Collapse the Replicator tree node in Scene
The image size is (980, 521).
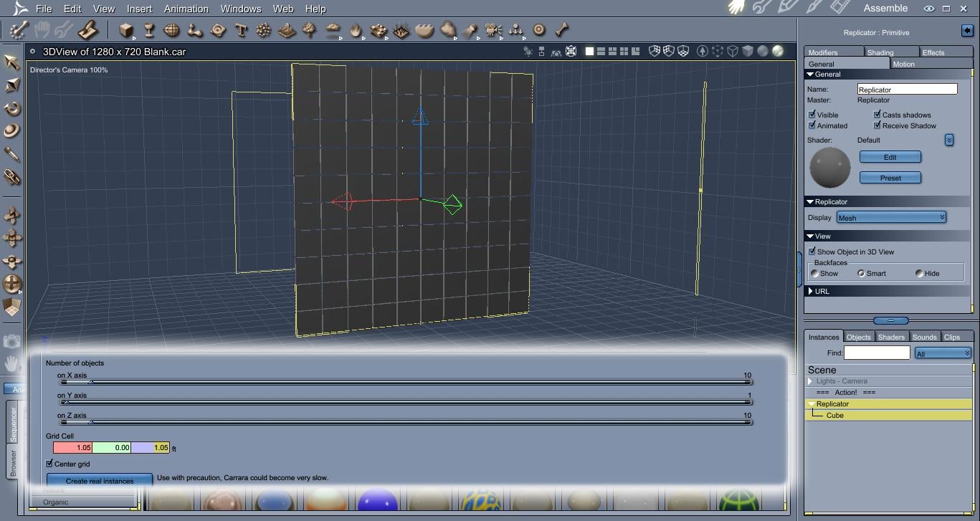(x=811, y=404)
